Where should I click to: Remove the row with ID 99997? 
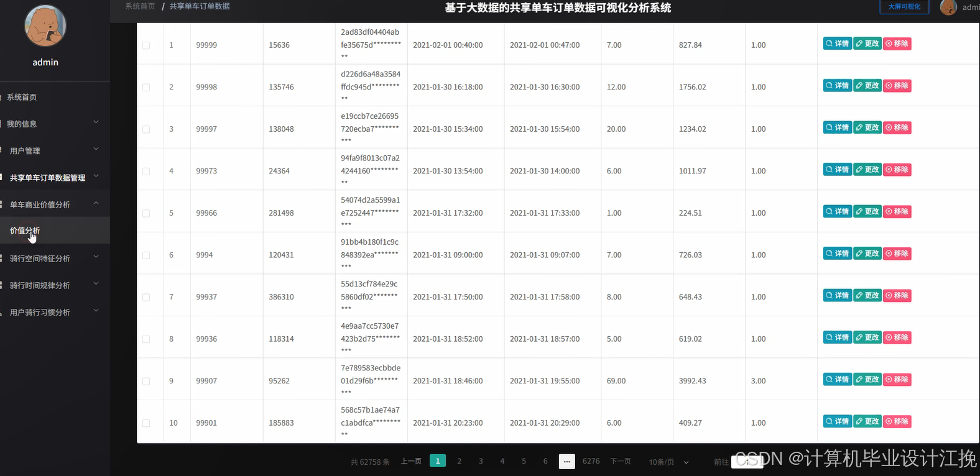[x=897, y=127]
